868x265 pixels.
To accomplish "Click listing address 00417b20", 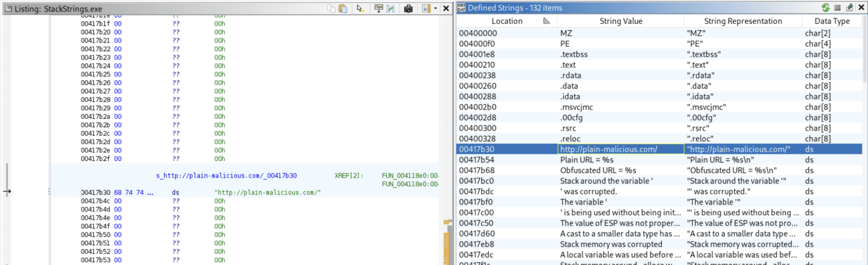I will (x=95, y=32).
